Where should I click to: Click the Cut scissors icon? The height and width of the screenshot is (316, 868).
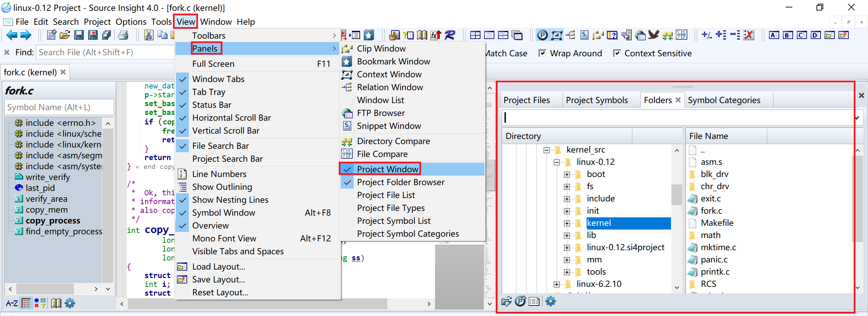click(149, 35)
